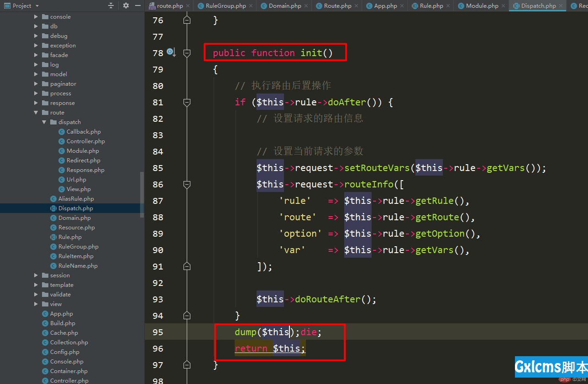Expand the exception folder
Image resolution: width=588 pixels, height=384 pixels.
click(x=36, y=45)
